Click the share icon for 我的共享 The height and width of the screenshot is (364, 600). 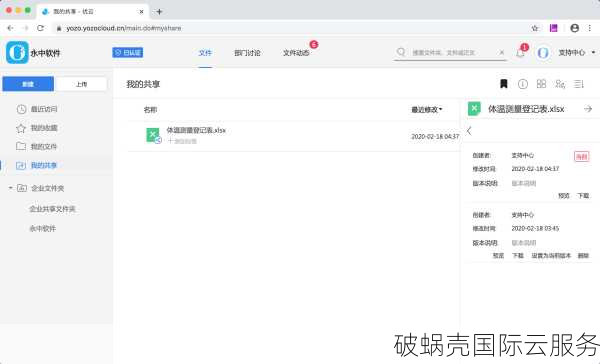(21, 165)
